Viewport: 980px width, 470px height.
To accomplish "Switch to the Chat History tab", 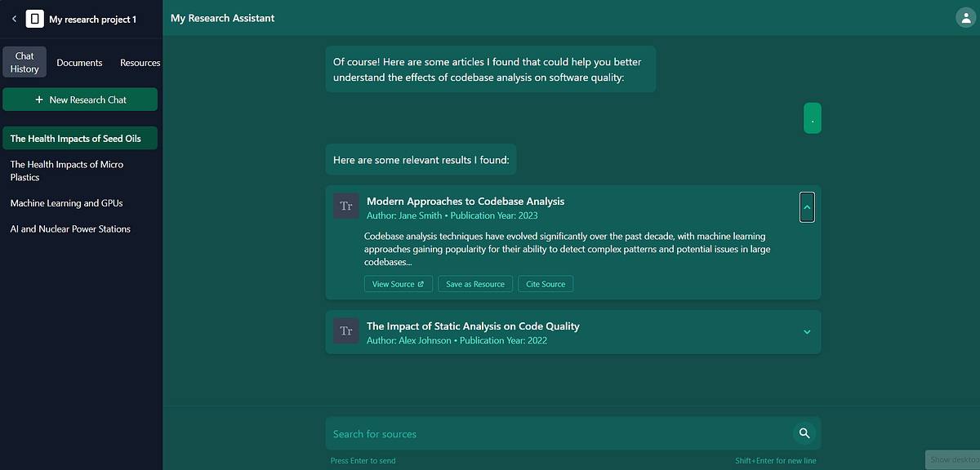I will [x=24, y=62].
